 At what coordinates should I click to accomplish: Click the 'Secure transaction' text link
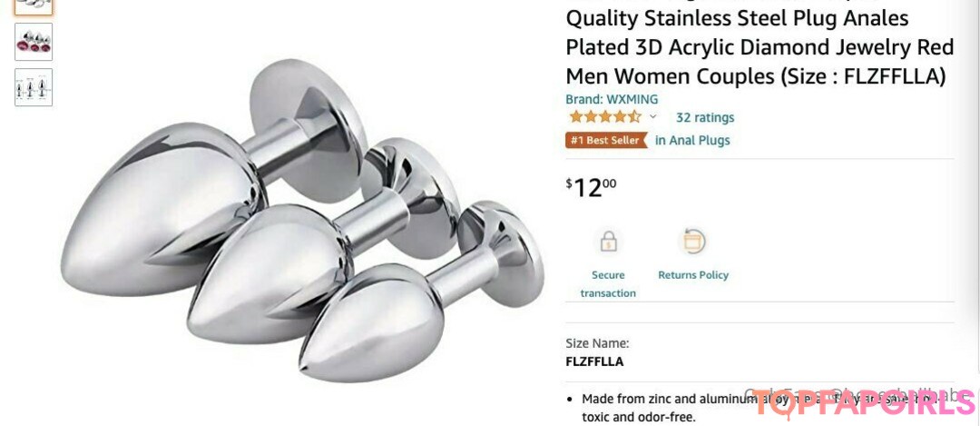(x=608, y=284)
